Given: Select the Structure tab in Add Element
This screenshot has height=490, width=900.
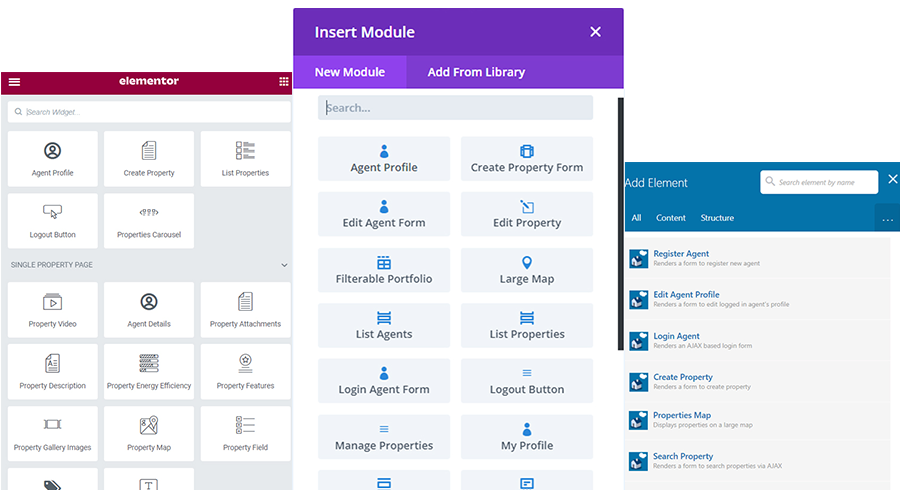Looking at the screenshot, I should [x=717, y=218].
